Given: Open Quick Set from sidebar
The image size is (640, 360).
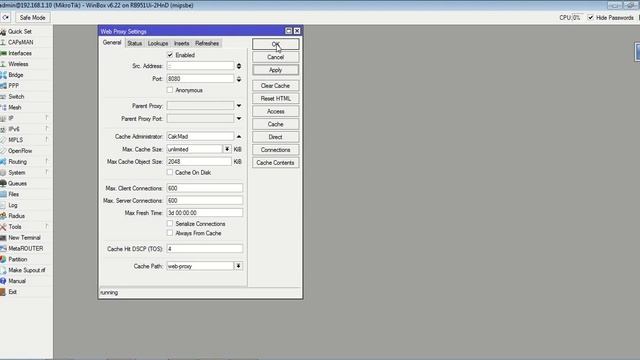Looking at the screenshot, I should tap(20, 31).
